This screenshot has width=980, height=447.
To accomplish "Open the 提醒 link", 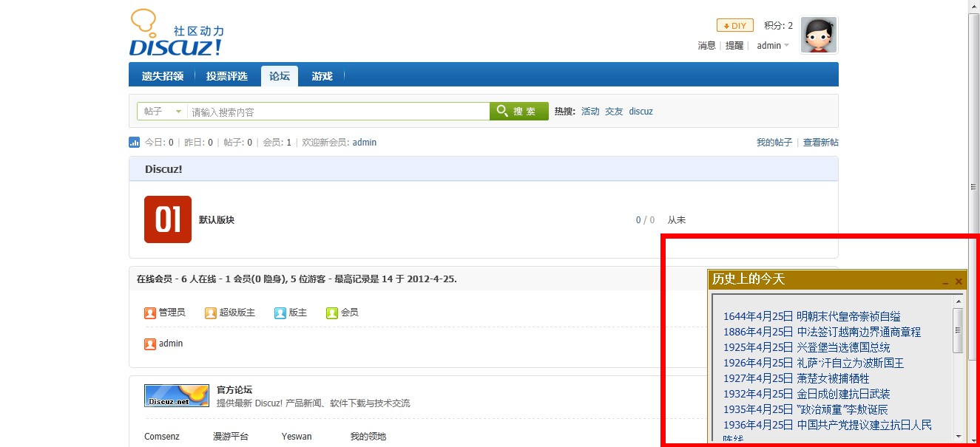I will point(734,46).
